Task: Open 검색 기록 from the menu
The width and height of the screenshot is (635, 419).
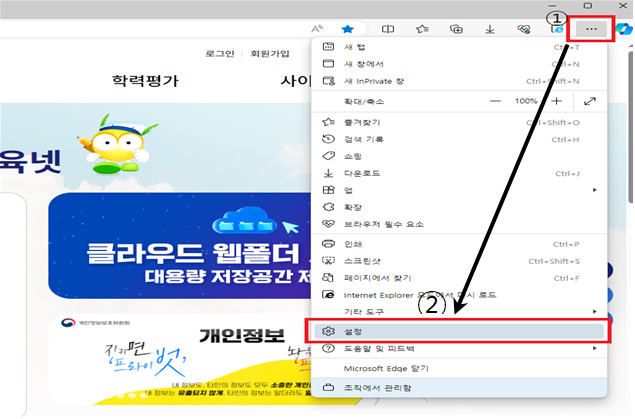Action: 459,139
